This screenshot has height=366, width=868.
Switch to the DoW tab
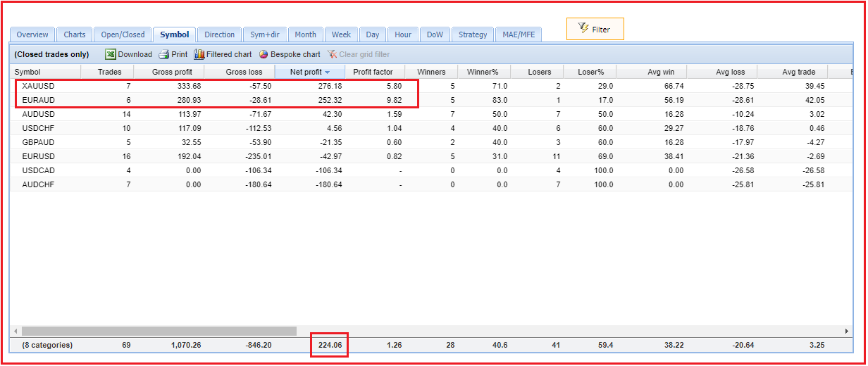(435, 34)
